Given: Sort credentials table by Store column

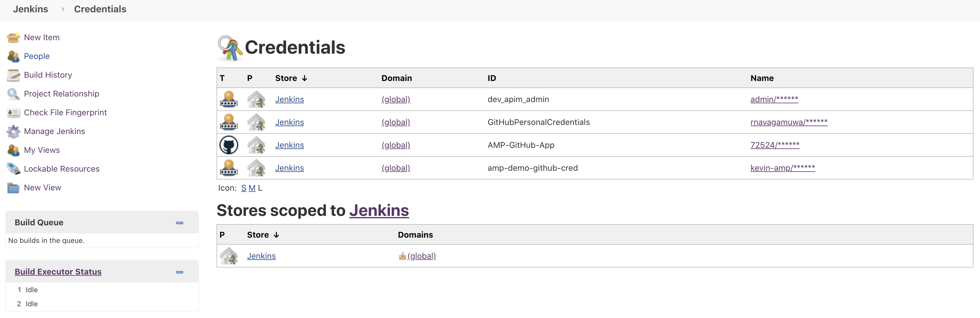Looking at the screenshot, I should pos(291,78).
